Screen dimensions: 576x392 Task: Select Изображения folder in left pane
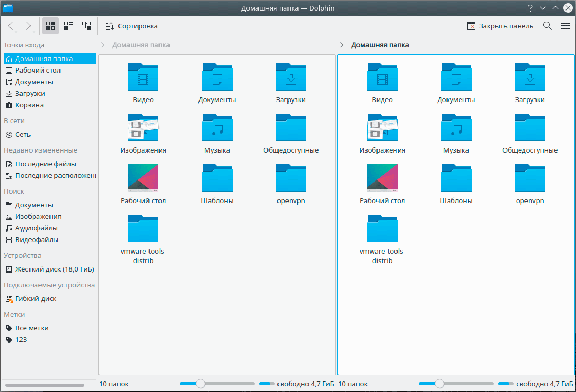(143, 134)
